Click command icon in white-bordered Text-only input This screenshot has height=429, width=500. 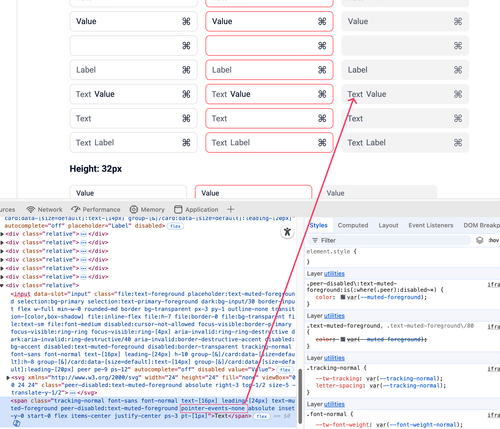(x=186, y=118)
